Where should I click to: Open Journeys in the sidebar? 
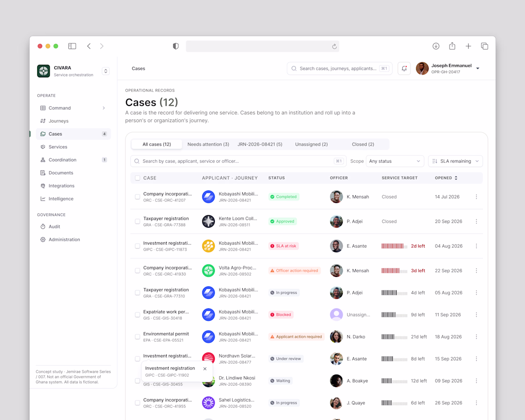coord(73,121)
